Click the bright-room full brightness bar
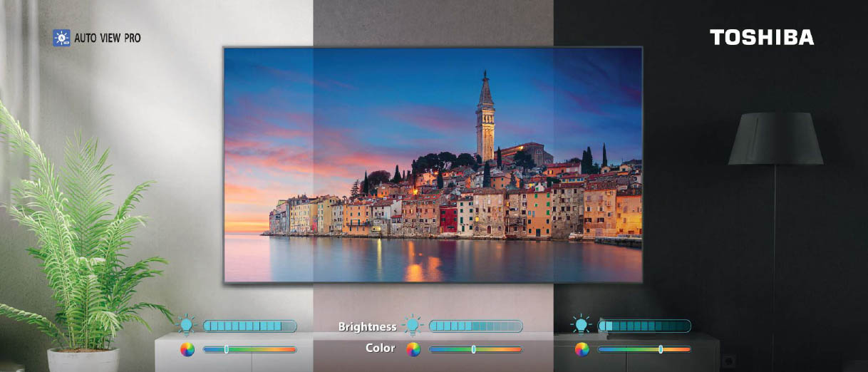 coord(250,326)
